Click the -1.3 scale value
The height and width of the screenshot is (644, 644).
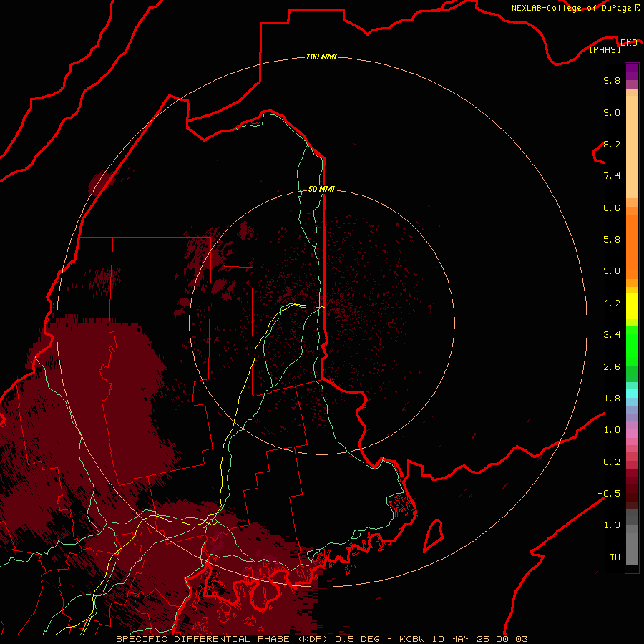tap(609, 525)
